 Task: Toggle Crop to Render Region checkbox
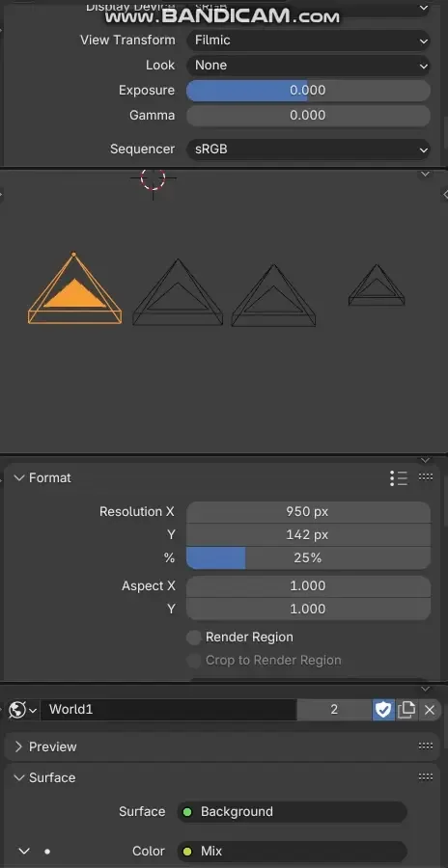(x=193, y=661)
